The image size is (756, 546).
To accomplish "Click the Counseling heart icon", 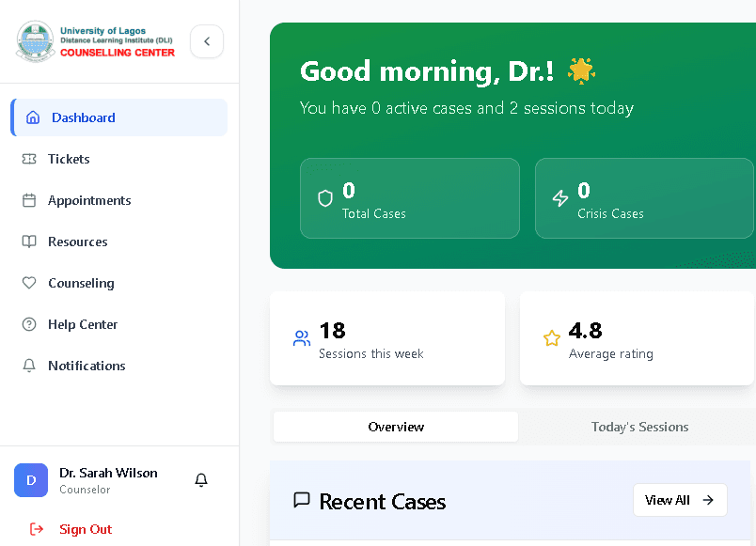I will pyautogui.click(x=29, y=283).
